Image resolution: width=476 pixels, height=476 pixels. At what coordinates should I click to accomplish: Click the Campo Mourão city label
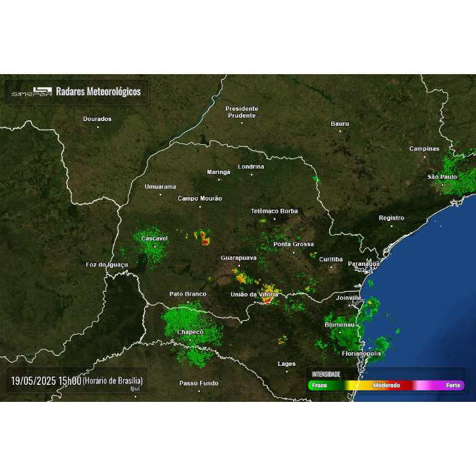tap(200, 199)
